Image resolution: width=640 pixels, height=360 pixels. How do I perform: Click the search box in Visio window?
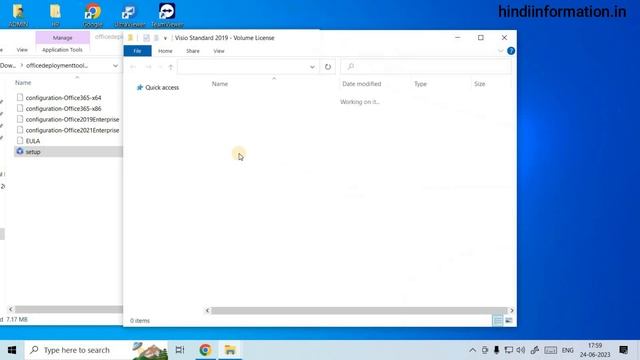click(x=426, y=67)
